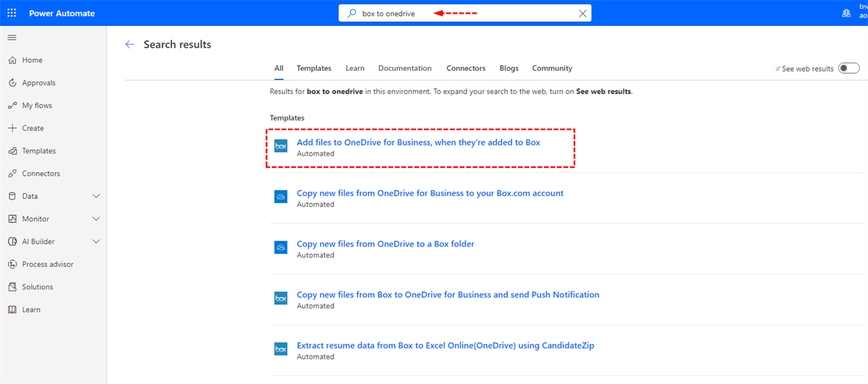Click the Power Automate title
Viewport: 868px width, 384px height.
pyautogui.click(x=61, y=13)
